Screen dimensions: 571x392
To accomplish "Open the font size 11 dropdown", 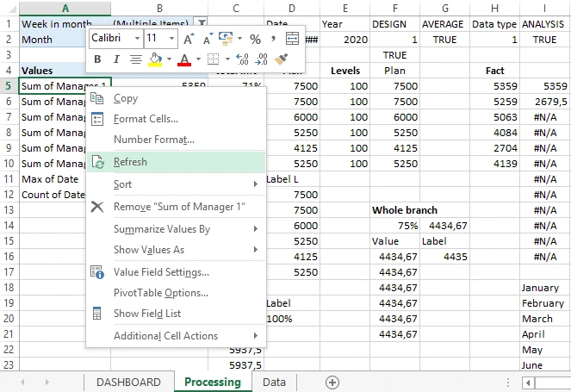I will point(171,38).
